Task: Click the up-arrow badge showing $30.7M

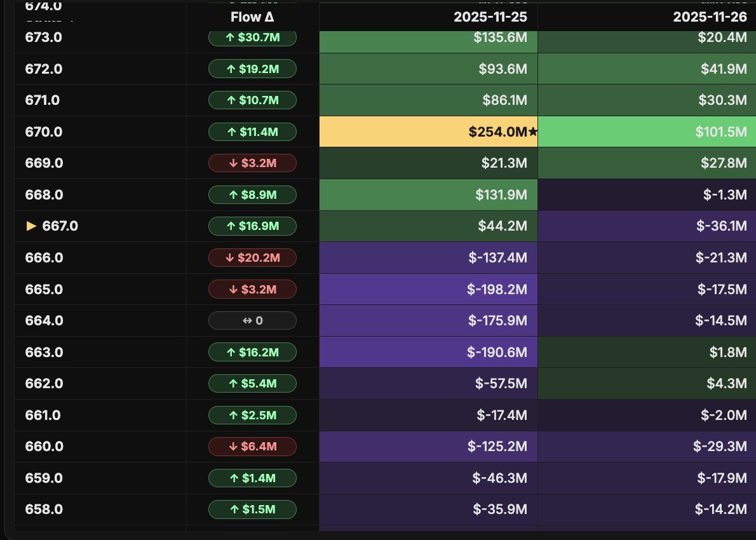Action: click(252, 37)
